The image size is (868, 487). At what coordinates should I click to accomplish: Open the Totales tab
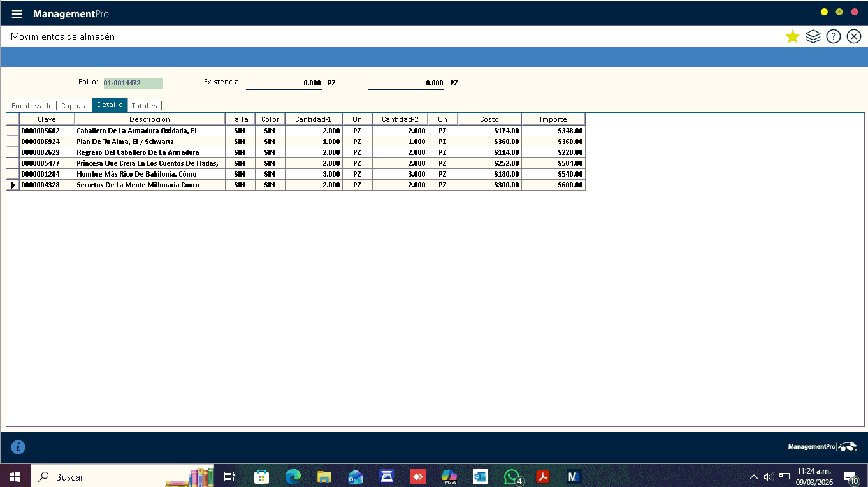(x=144, y=106)
